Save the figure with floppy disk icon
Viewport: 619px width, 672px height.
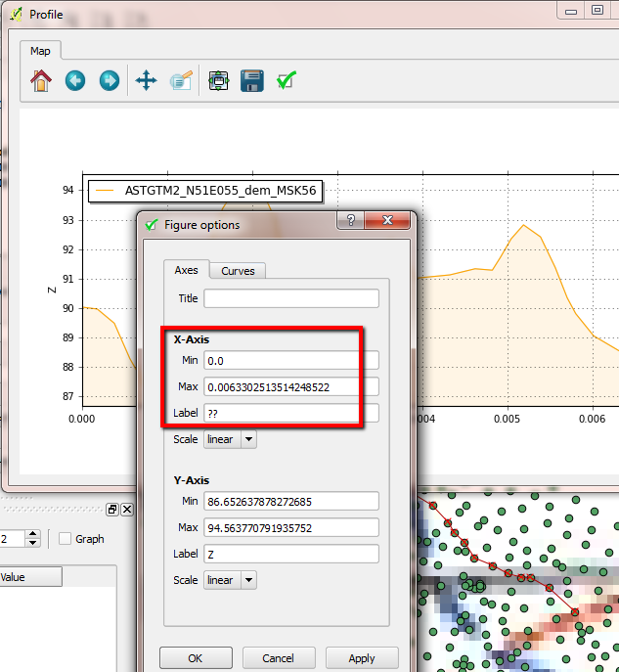(252, 80)
